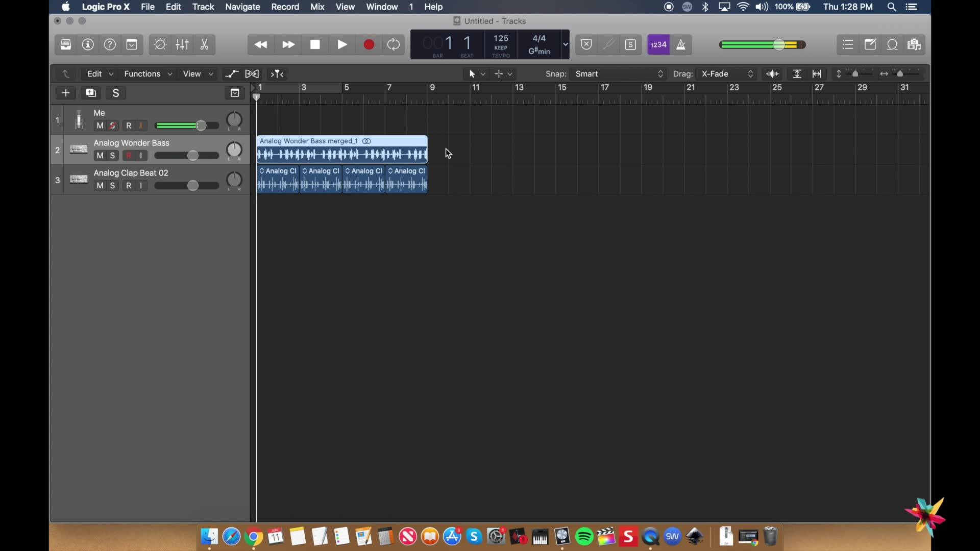Rewind the playhead
The image size is (980, 551).
pos(261,45)
